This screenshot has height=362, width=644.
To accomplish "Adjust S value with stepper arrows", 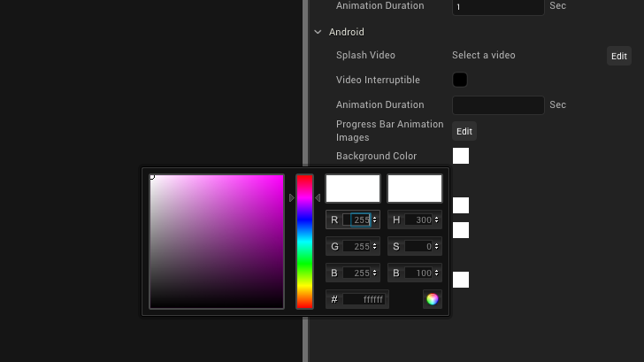I will tap(437, 247).
